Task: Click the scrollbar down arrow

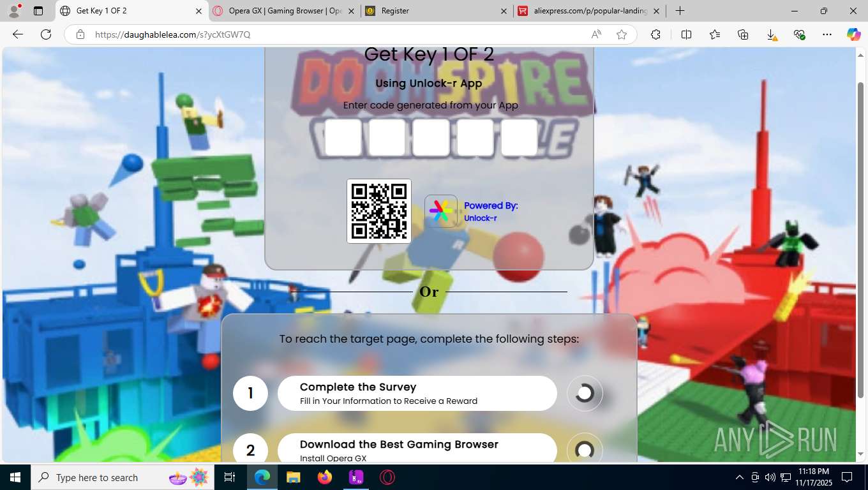Action: point(860,454)
